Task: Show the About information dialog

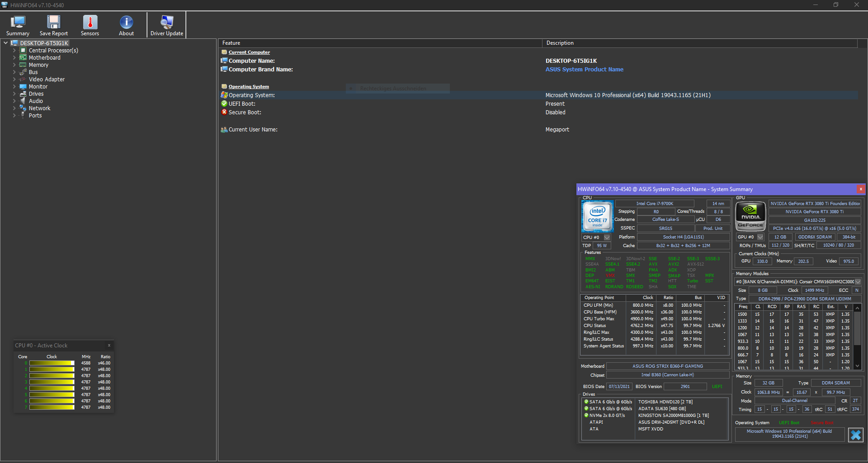Action: (x=126, y=25)
